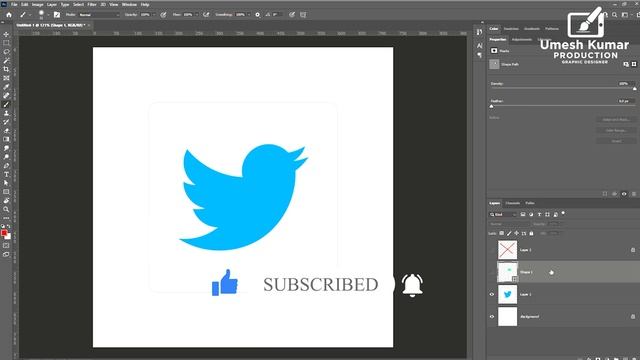Image resolution: width=640 pixels, height=360 pixels.
Task: Open brush smoothing options gear
Action: pyautogui.click(x=258, y=15)
